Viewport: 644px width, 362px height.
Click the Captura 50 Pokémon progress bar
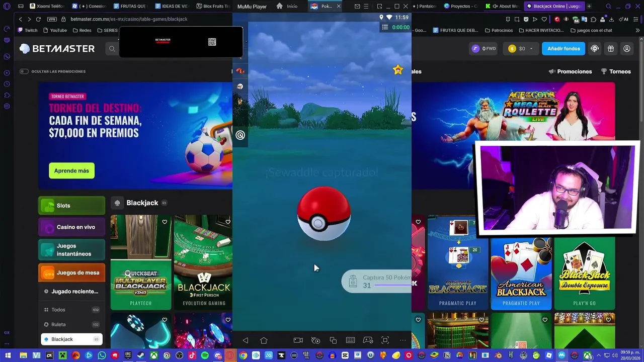[x=377, y=281]
